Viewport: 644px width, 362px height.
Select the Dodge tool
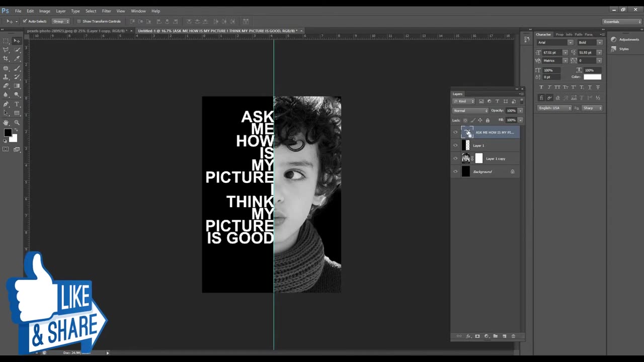coord(17,95)
